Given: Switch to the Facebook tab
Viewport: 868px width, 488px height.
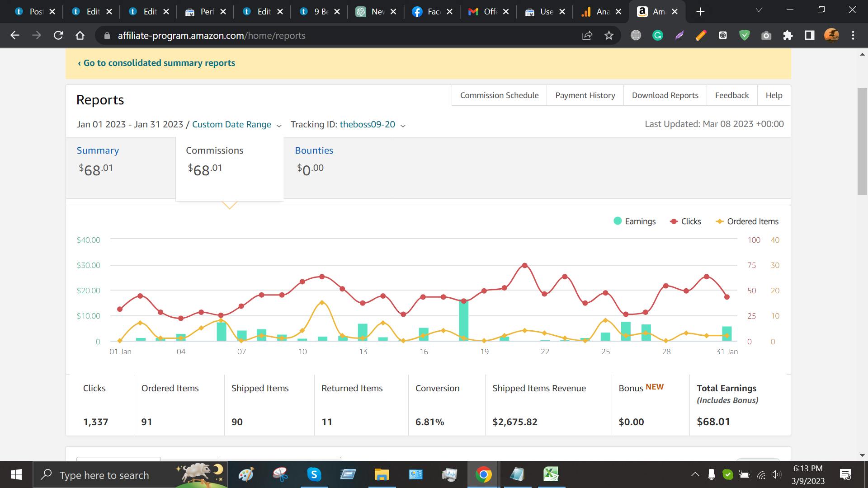Looking at the screenshot, I should point(427,12).
